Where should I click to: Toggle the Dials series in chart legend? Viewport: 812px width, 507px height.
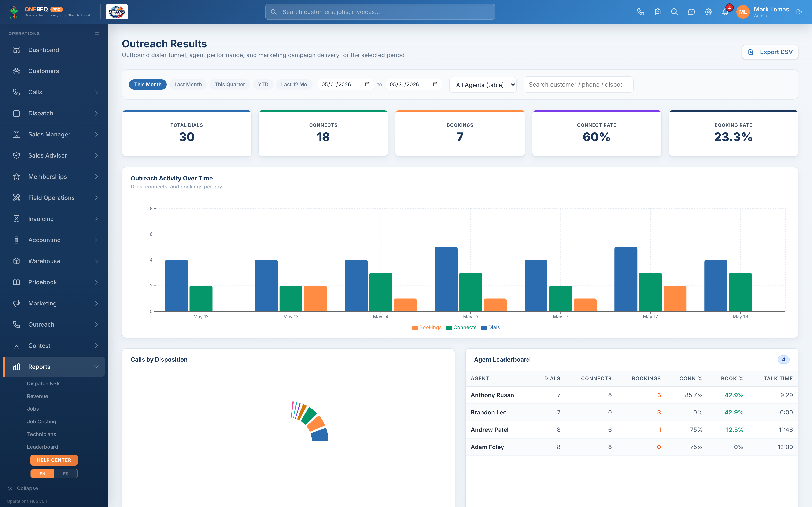click(x=490, y=328)
